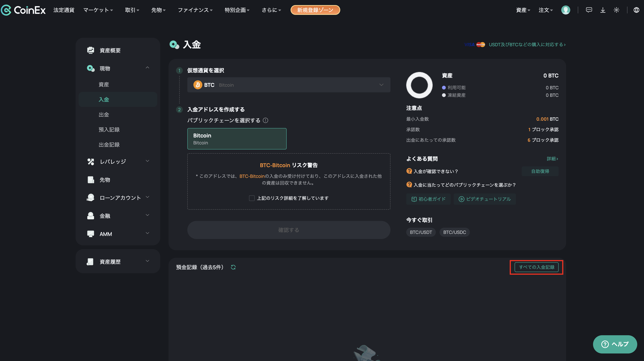Click the AMM sidebar icon
The width and height of the screenshot is (644, 361).
tap(90, 234)
